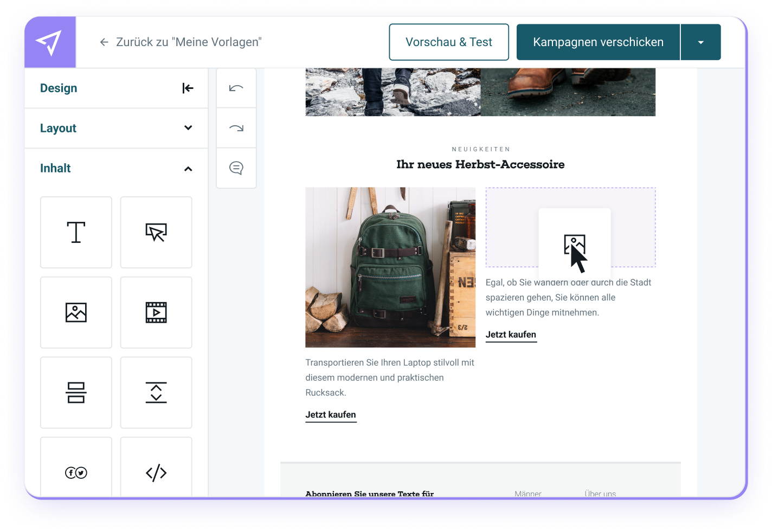Viewport: 772px width, 532px height.
Task: Click the dashed image drop placeholder
Action: [570, 227]
